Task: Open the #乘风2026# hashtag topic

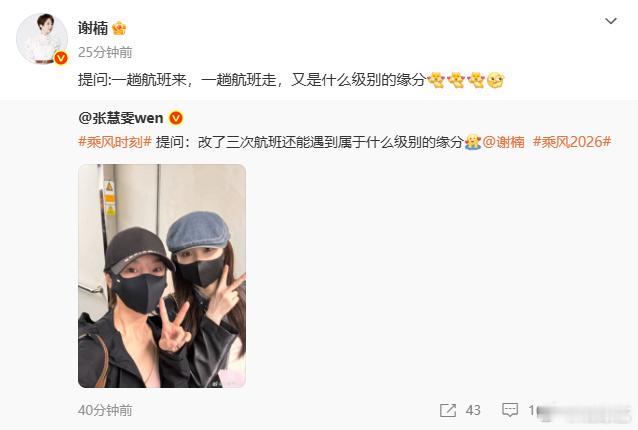Action: pos(572,142)
